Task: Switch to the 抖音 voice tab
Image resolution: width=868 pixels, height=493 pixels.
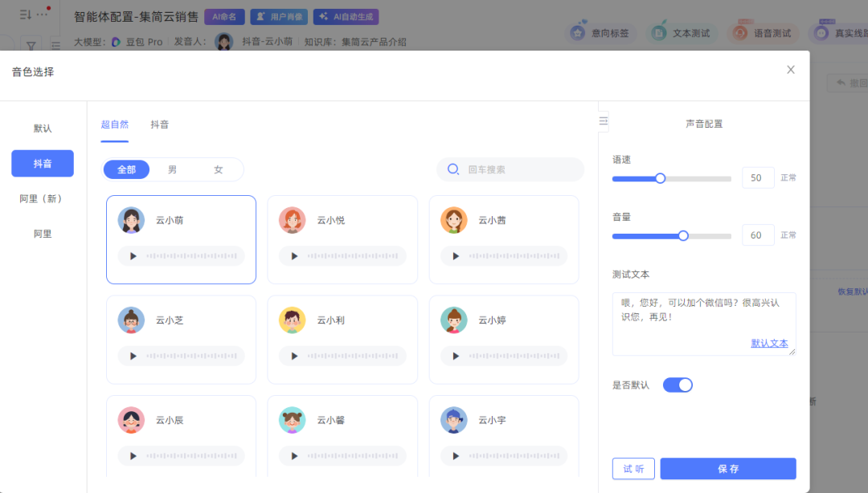Action: (x=160, y=124)
